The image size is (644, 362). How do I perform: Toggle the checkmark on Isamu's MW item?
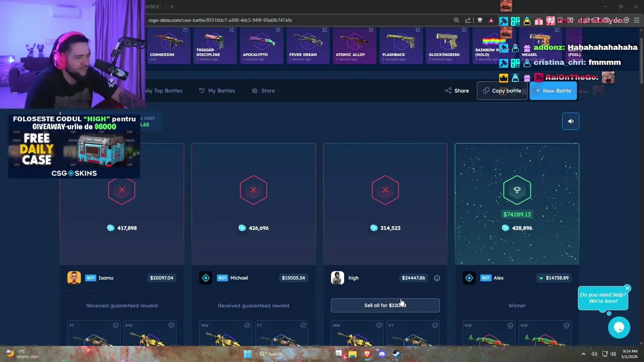(172, 325)
